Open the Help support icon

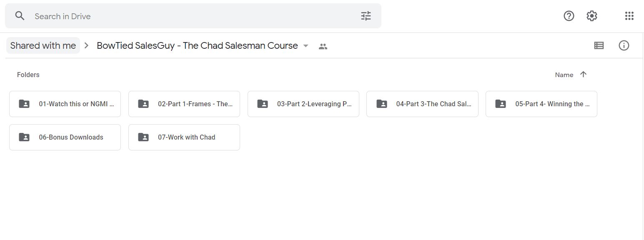[569, 16]
